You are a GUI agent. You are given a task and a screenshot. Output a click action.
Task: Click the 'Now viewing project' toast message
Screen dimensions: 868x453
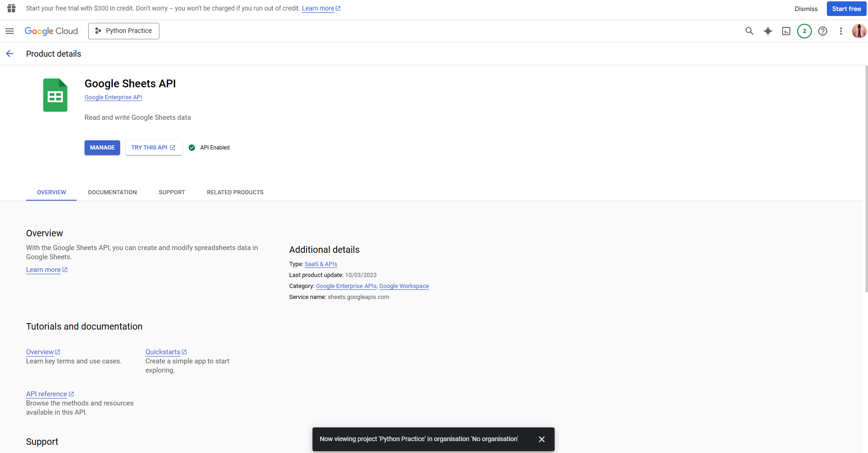pos(419,439)
